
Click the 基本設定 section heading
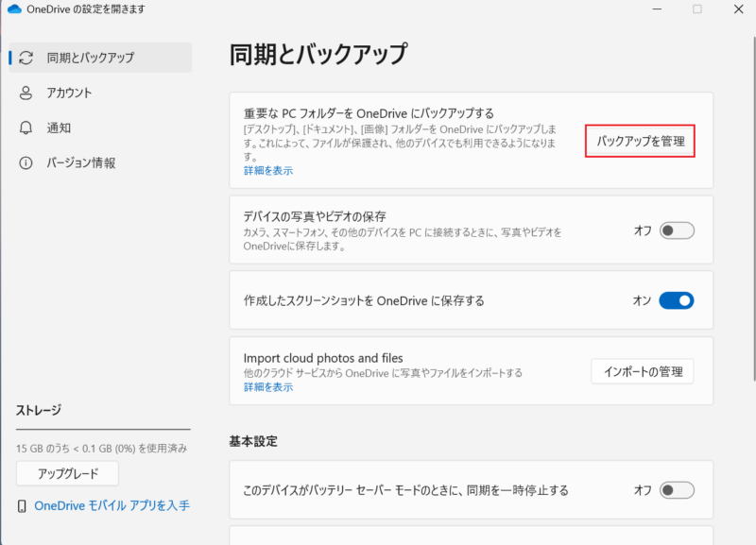click(x=253, y=441)
